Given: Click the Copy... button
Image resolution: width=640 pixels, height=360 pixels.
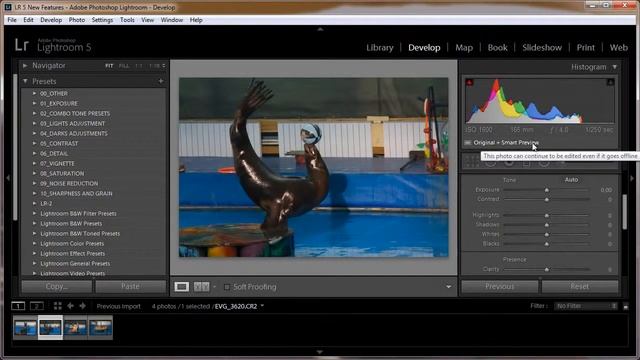Looking at the screenshot, I should 57,287.
